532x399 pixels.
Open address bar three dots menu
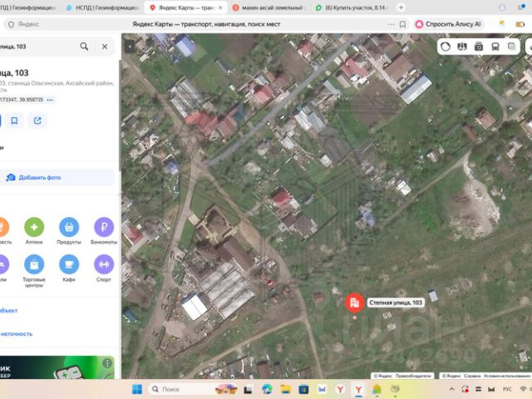pyautogui.click(x=391, y=24)
